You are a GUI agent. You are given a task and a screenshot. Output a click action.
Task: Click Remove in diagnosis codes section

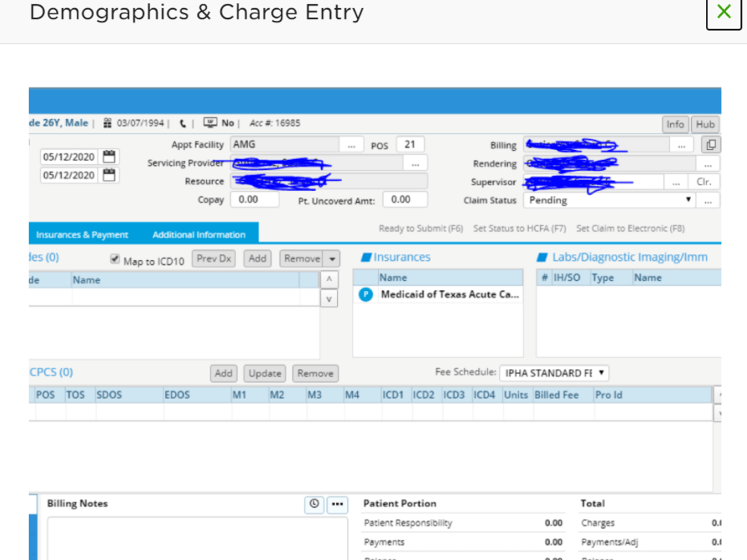click(302, 258)
